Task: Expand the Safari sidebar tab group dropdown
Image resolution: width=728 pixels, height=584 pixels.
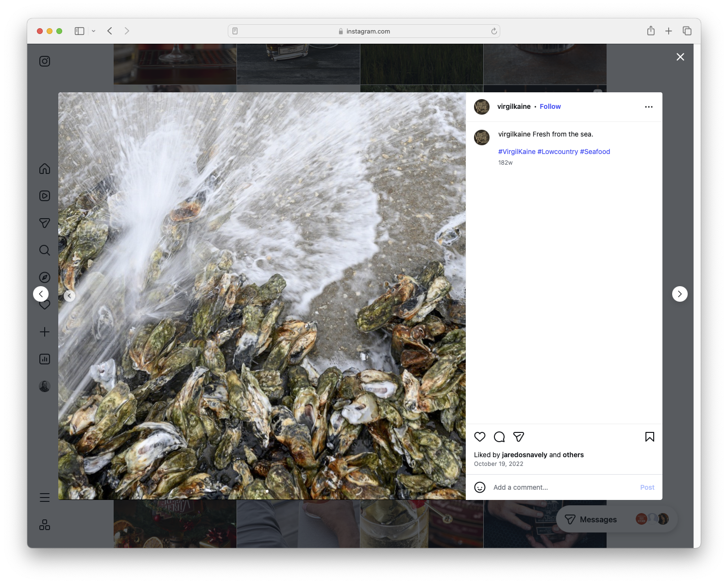Action: click(x=93, y=31)
